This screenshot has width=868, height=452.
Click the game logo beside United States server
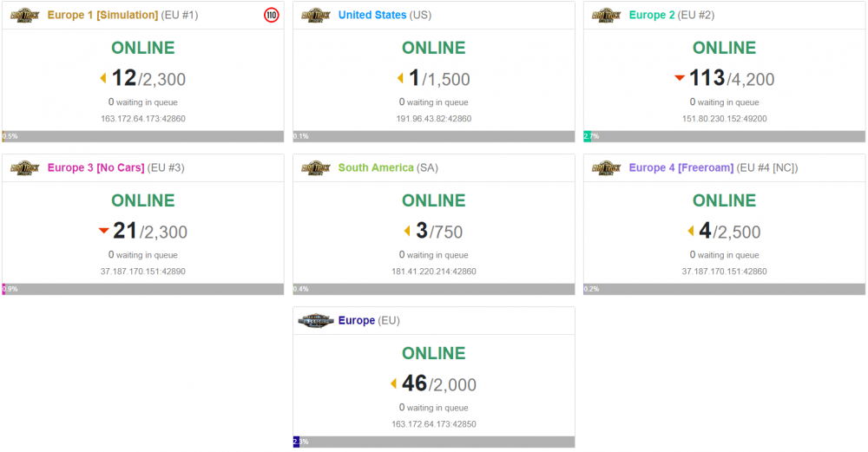(315, 16)
